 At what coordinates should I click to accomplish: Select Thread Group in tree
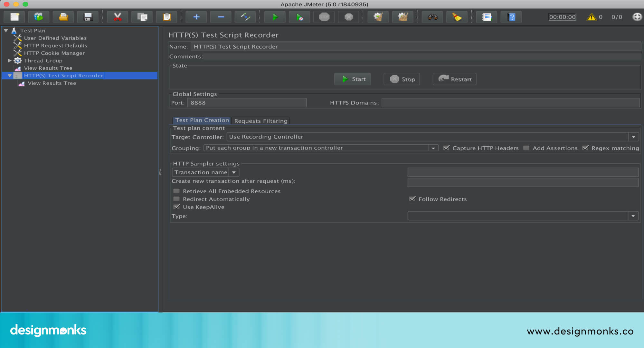point(43,60)
